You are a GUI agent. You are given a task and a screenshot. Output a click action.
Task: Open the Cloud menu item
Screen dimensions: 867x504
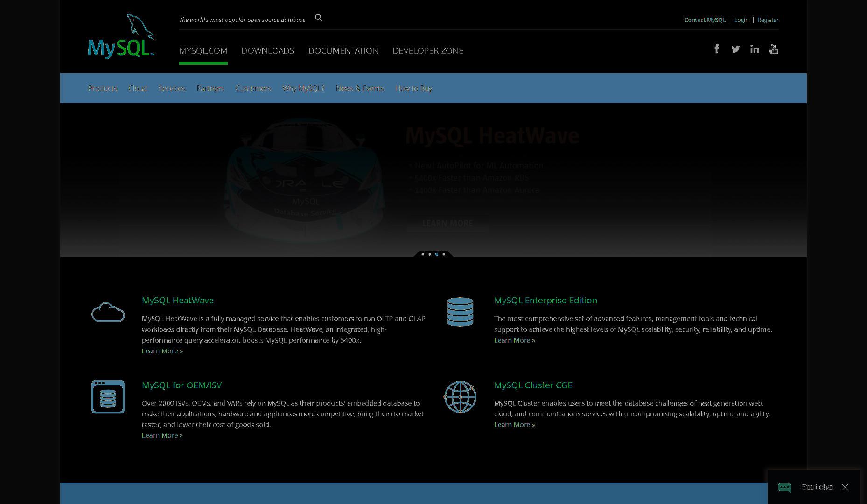pyautogui.click(x=138, y=88)
